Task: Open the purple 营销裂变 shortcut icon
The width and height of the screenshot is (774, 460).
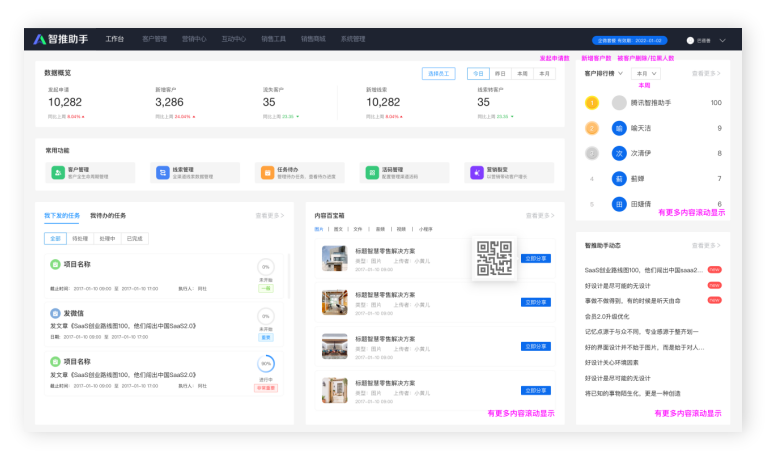Action: coord(477,173)
